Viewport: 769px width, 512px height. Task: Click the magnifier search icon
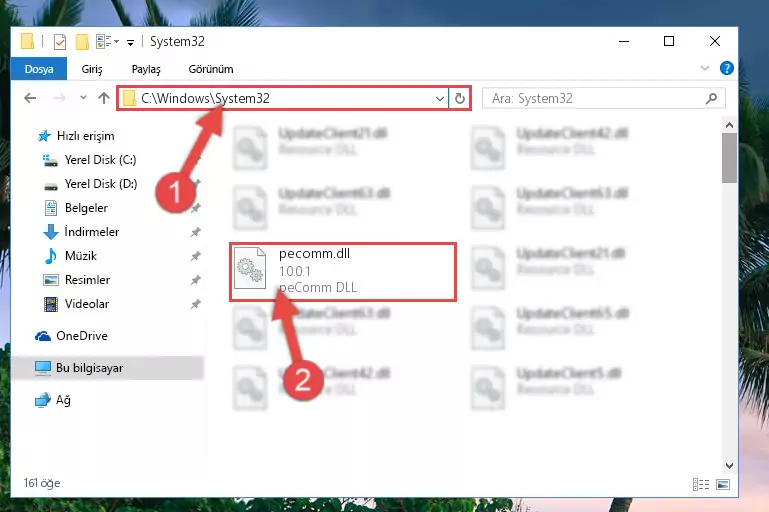(711, 99)
